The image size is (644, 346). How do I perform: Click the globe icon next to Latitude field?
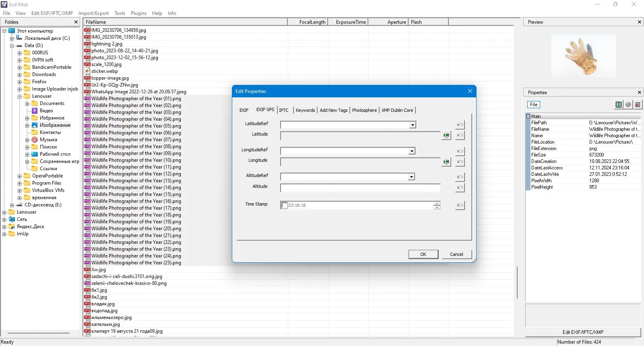pos(446,135)
